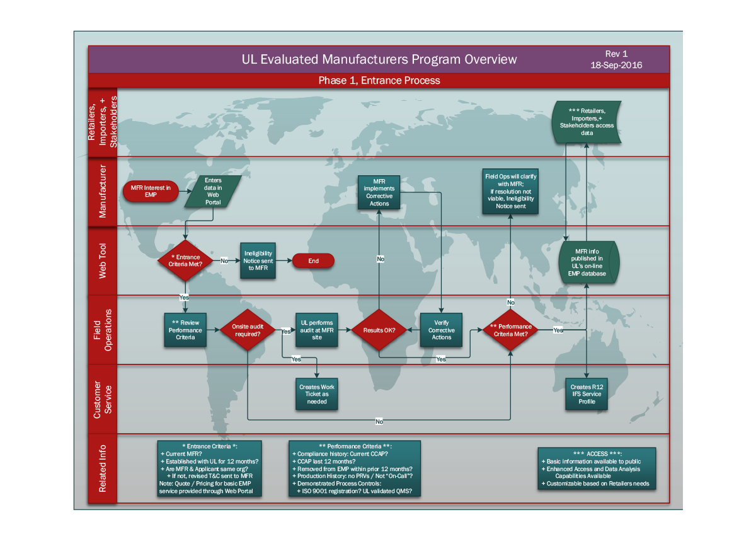The width and height of the screenshot is (756, 541).
Task: Click the 'MFR info published' database shape
Action: pos(589,261)
